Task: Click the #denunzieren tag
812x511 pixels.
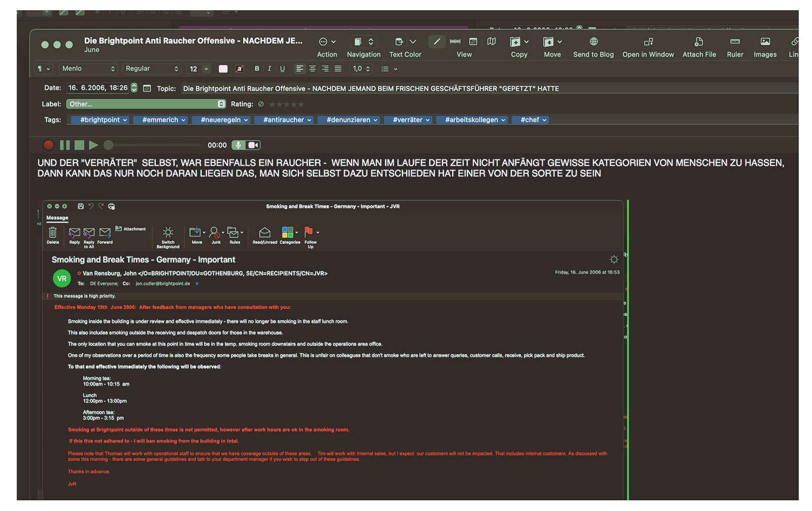Action: tap(349, 120)
